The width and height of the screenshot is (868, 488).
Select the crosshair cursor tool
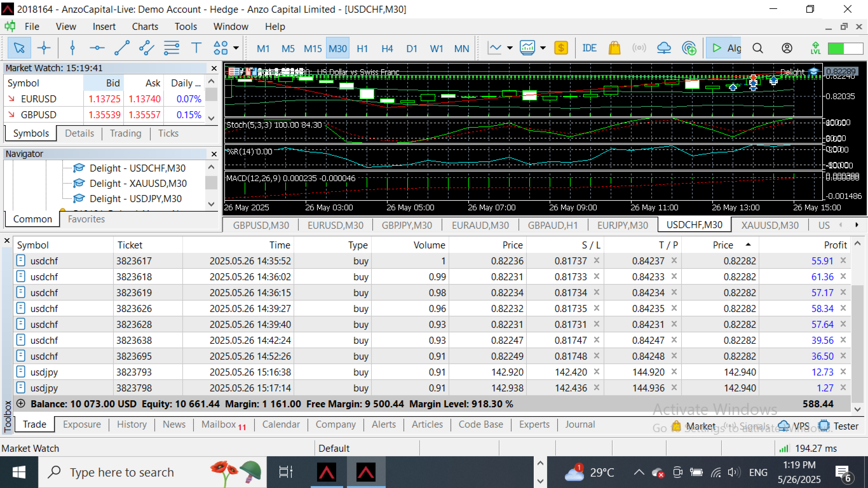(44, 48)
